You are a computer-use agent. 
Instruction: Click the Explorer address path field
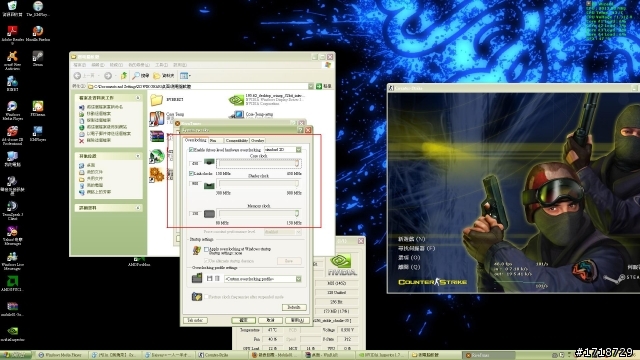198,86
